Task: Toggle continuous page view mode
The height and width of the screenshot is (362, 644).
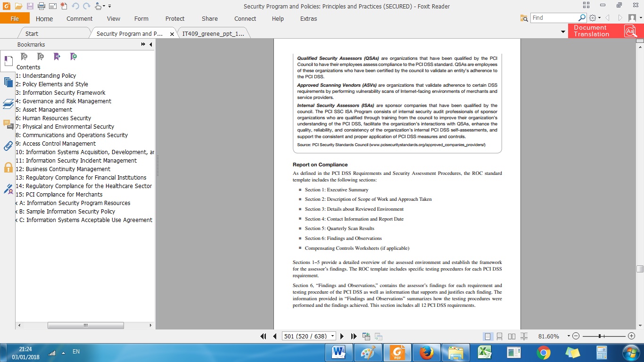Action: 499,336
